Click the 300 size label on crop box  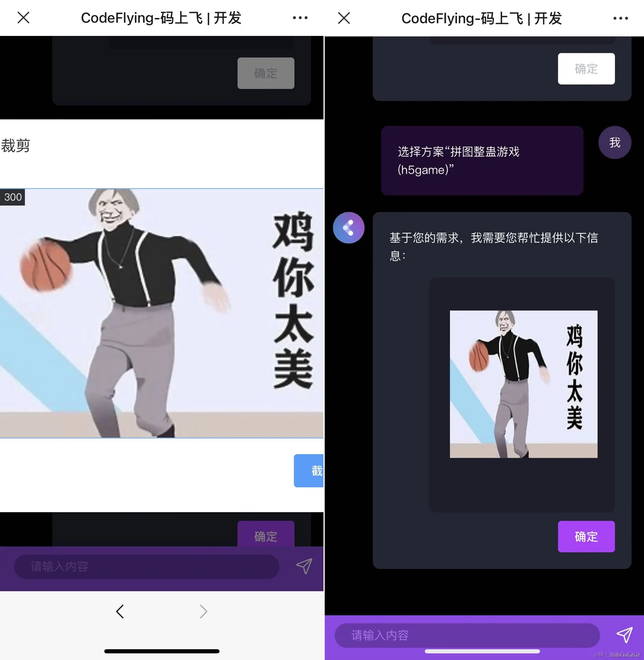[12, 197]
